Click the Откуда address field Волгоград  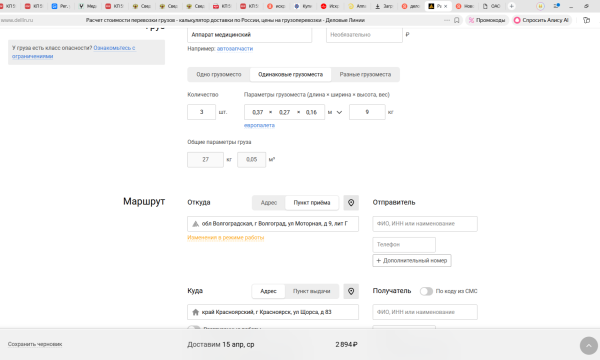pyautogui.click(x=273, y=224)
